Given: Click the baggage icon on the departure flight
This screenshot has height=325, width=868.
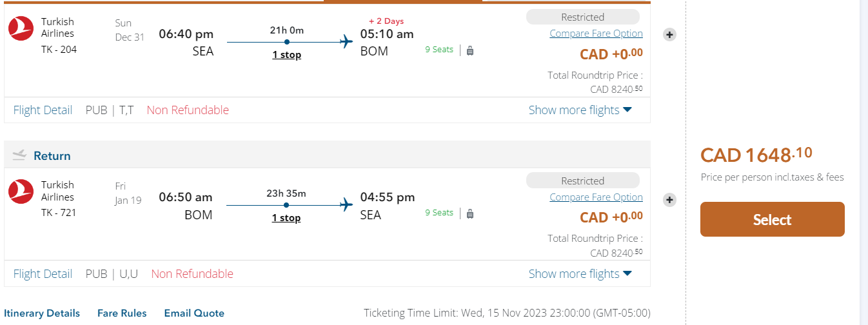Looking at the screenshot, I should [470, 50].
